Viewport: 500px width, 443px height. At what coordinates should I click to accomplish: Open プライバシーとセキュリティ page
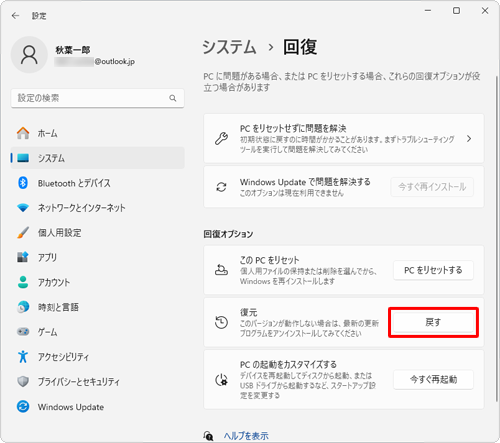[x=97, y=381]
